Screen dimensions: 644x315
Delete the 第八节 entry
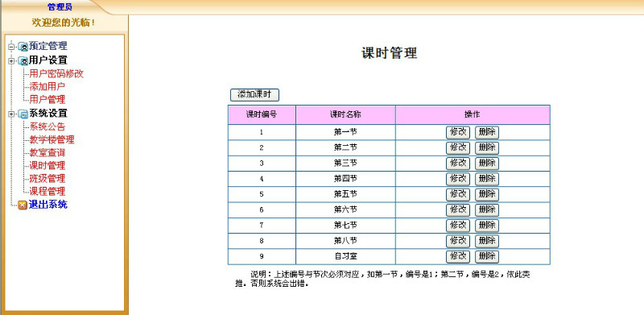(x=487, y=241)
